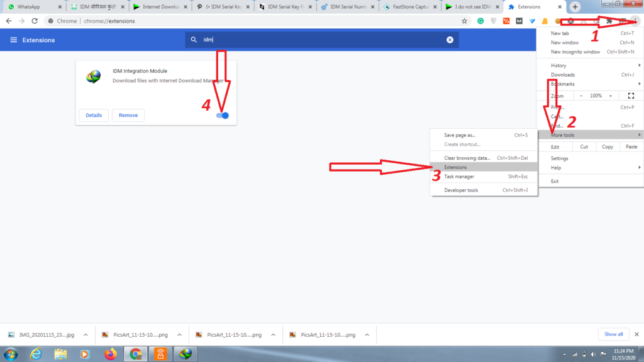
Task: Launch Firefox from the taskbar
Action: pos(110,354)
